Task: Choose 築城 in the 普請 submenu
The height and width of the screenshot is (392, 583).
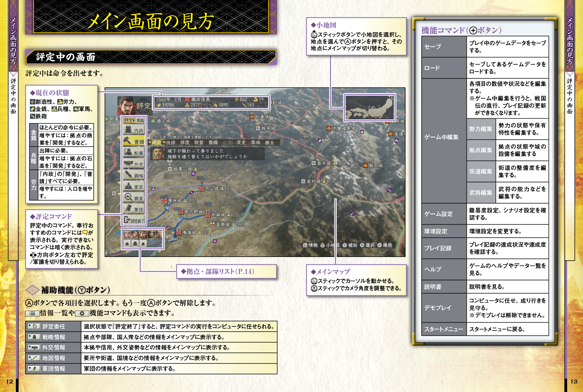Action: coord(255,142)
